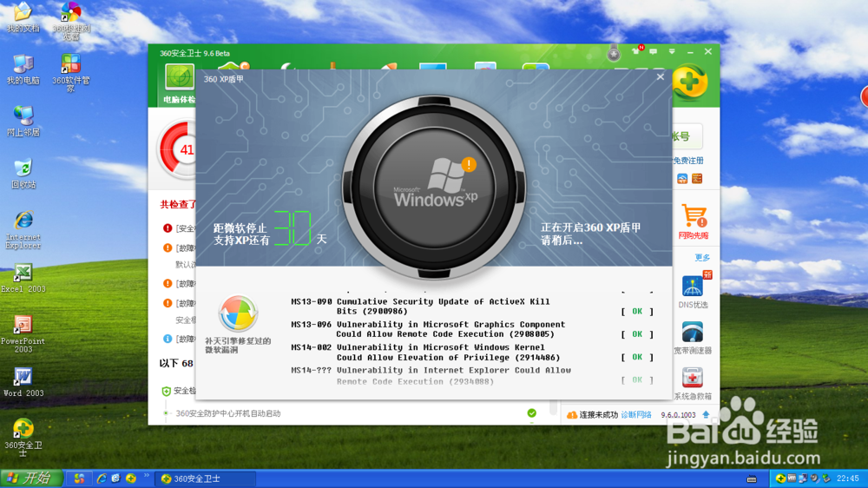Click the medal icon in 360 titlebar

coord(614,53)
